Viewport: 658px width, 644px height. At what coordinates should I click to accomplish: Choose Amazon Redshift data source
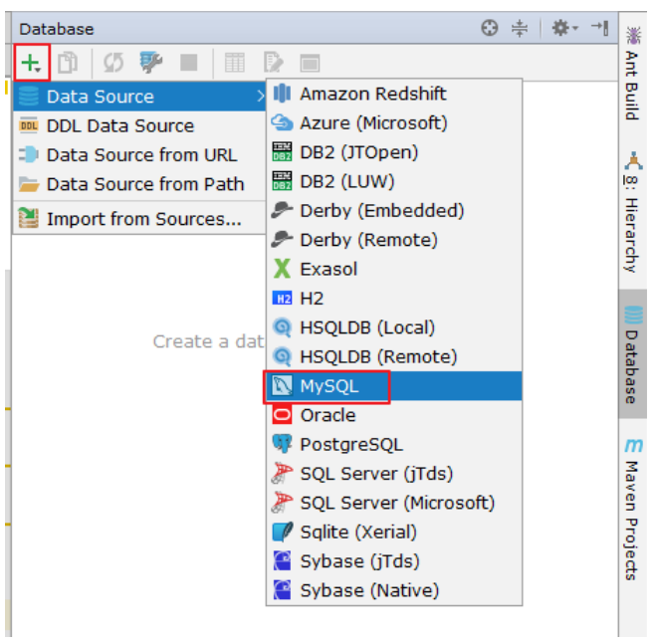(x=394, y=94)
